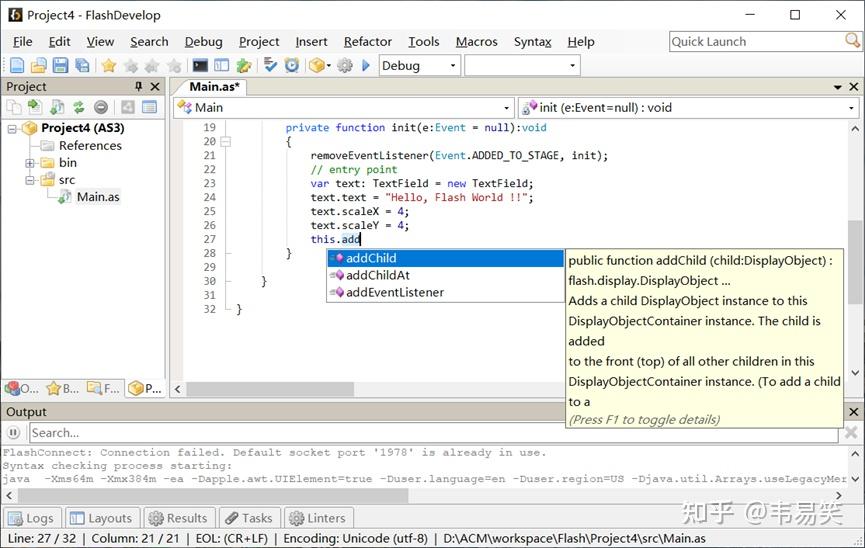Toggle pin on the Project panel
The width and height of the screenshot is (865, 548).
139,87
